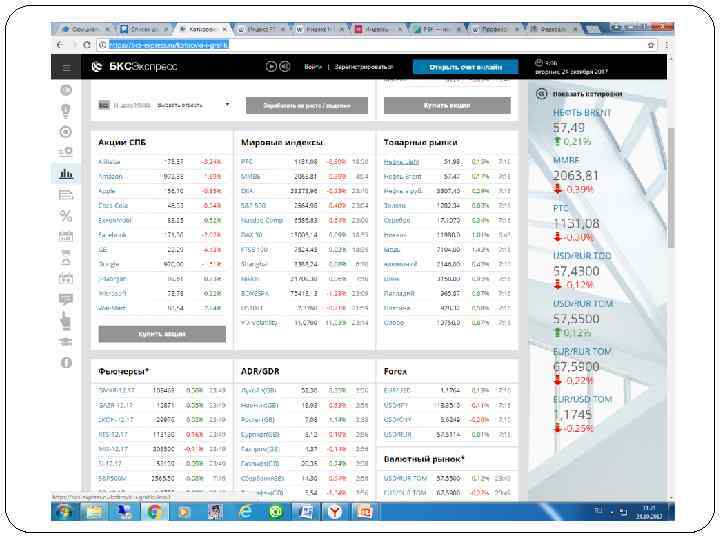Screen dimensions: 720x540
Task: Click the ADR/GDR section heading
Action: coord(260,371)
